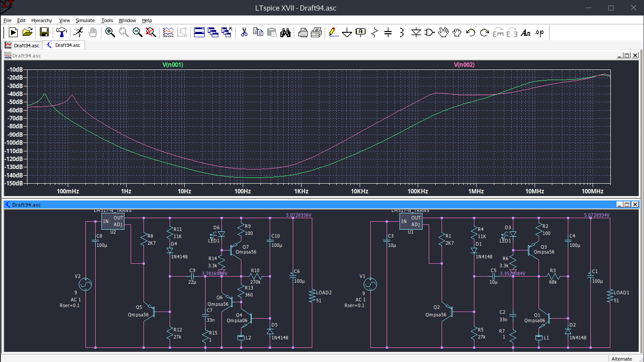Screen dimensions: 644x362
Task: Place a Ground symbol
Action: 347,32
